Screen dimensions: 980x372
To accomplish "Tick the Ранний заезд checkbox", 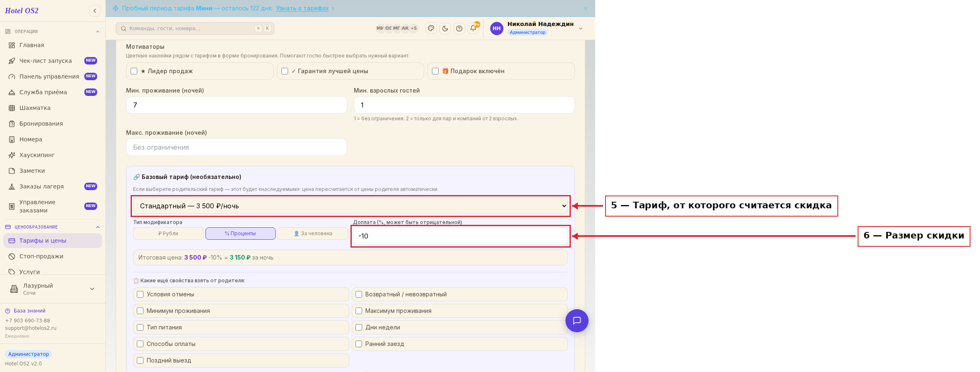I will click(359, 344).
